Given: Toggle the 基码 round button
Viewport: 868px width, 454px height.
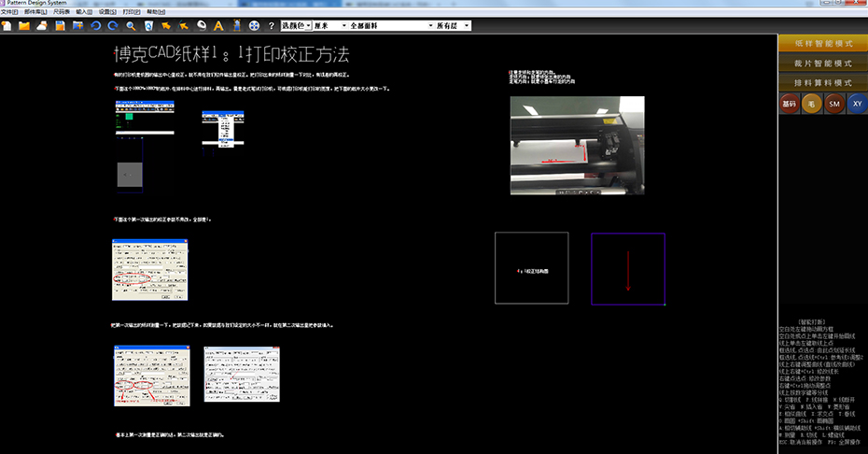Looking at the screenshot, I should pos(789,105).
